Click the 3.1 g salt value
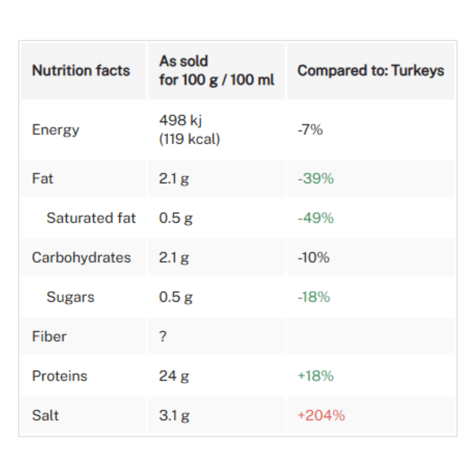The width and height of the screenshot is (476, 476). point(174,416)
